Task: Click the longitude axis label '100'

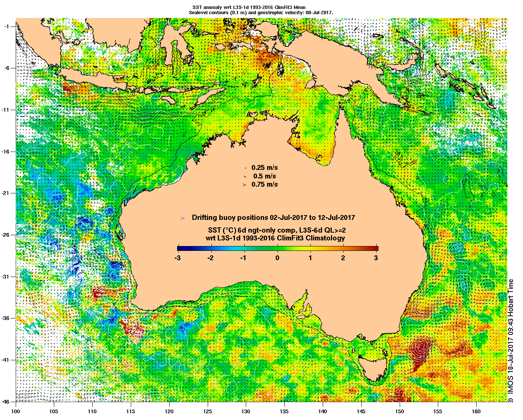Action: pyautogui.click(x=16, y=411)
